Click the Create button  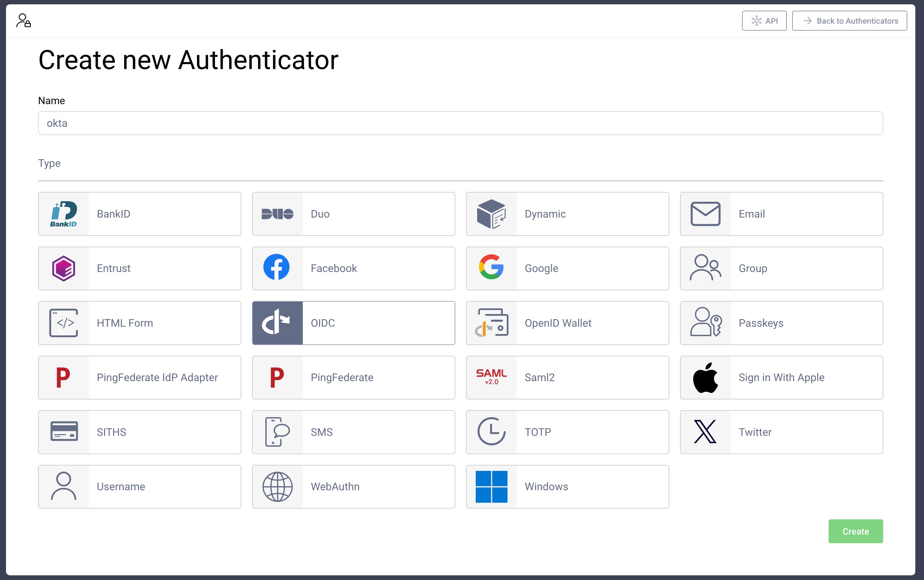[x=856, y=531]
